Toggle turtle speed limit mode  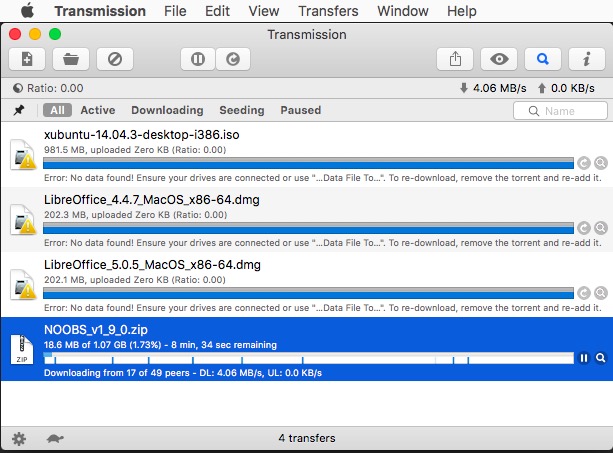(x=55, y=439)
